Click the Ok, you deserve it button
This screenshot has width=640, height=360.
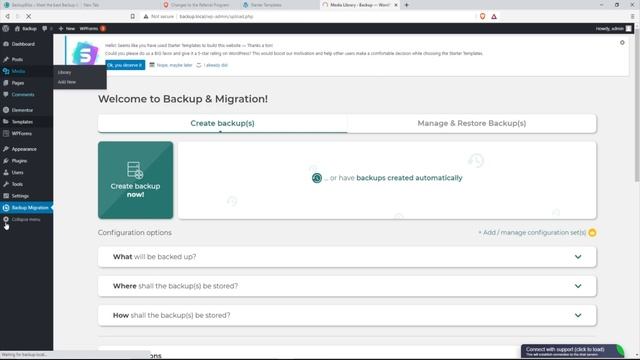(125, 65)
